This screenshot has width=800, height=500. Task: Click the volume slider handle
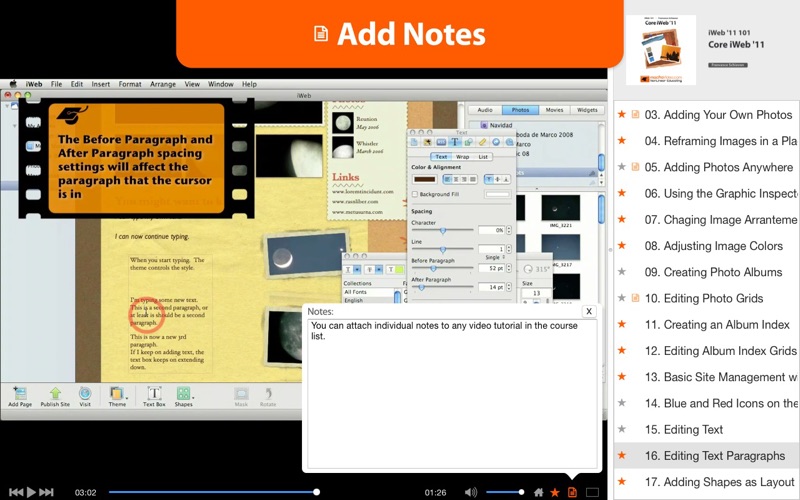click(x=521, y=492)
